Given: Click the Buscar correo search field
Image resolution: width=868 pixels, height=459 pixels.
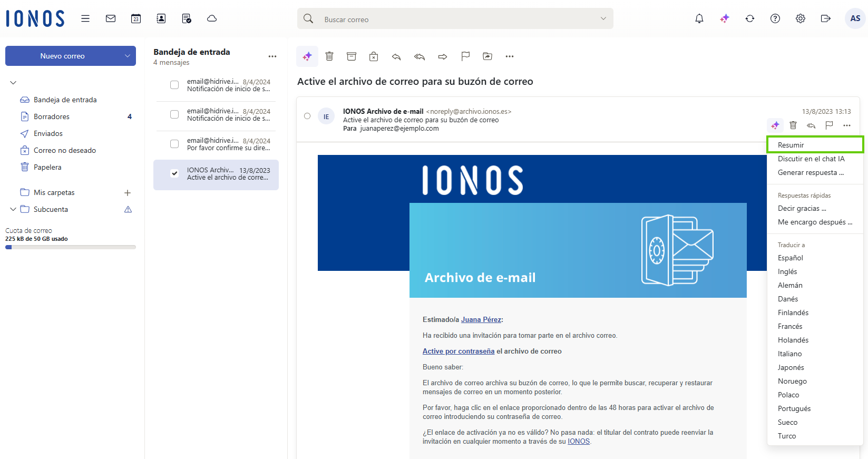Looking at the screenshot, I should [x=455, y=18].
